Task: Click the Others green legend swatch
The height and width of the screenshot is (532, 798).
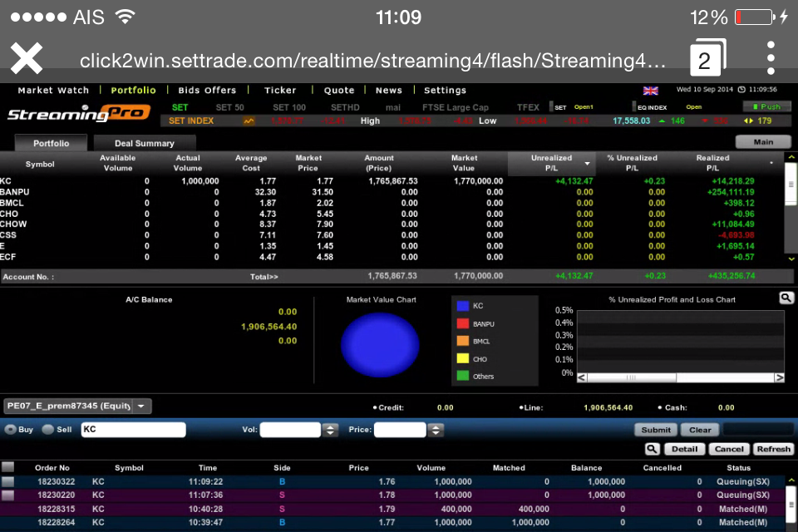Action: point(463,377)
